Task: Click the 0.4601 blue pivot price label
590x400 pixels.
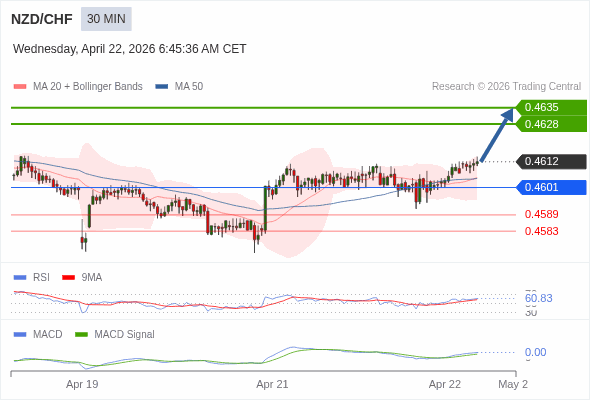Action: (551, 187)
